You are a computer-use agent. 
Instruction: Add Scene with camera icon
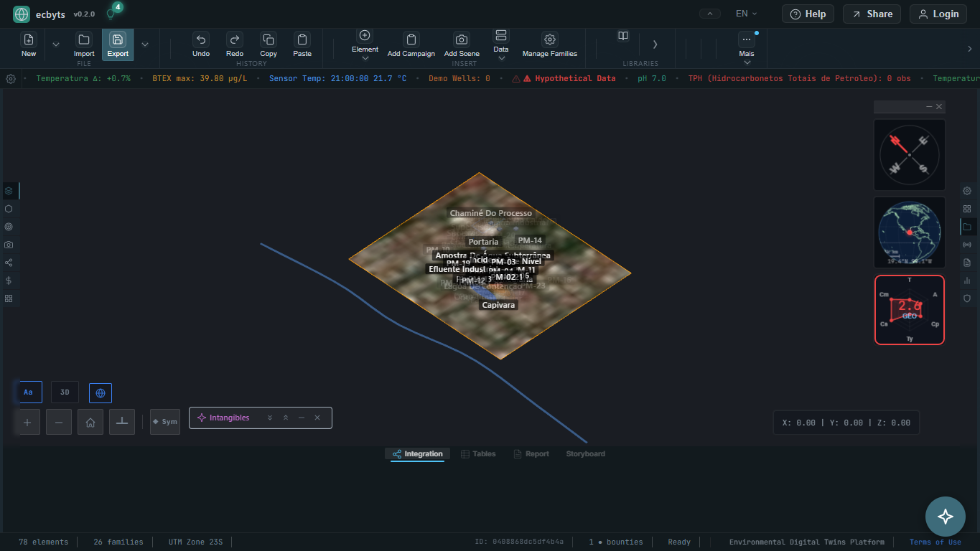point(462,44)
